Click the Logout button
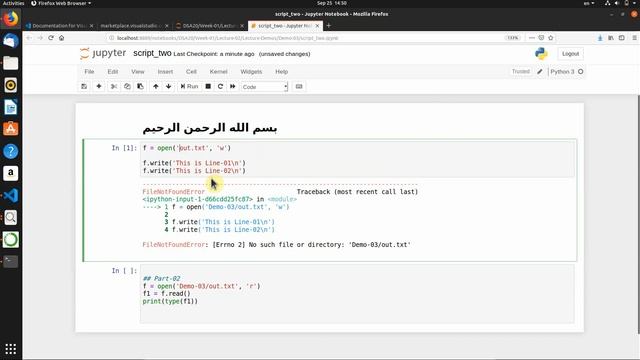Screen dimensions: 640x360 (570, 53)
